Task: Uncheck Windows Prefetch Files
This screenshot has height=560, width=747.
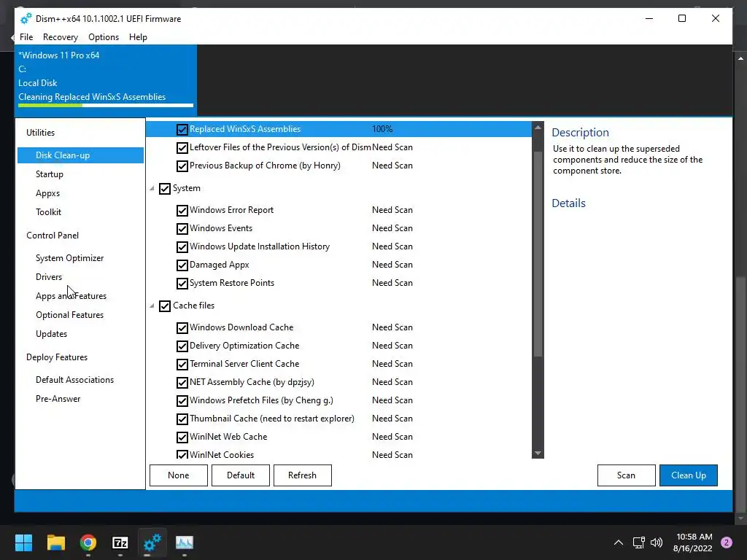Action: [182, 401]
